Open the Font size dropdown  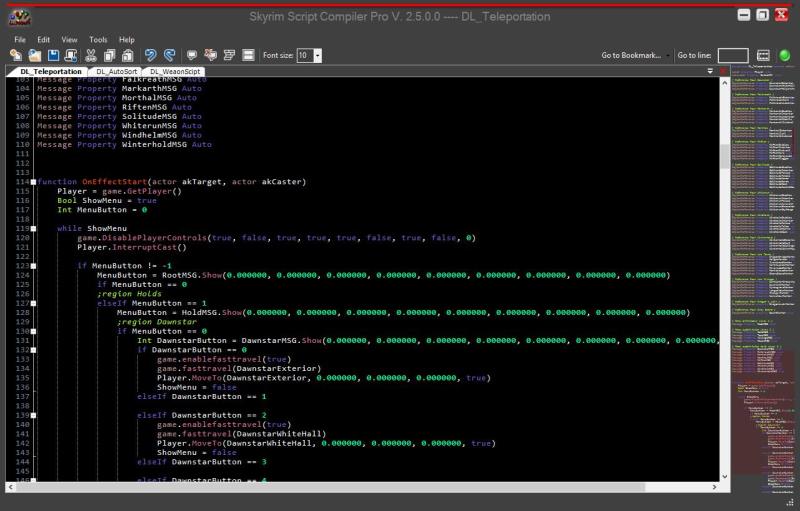coord(318,55)
